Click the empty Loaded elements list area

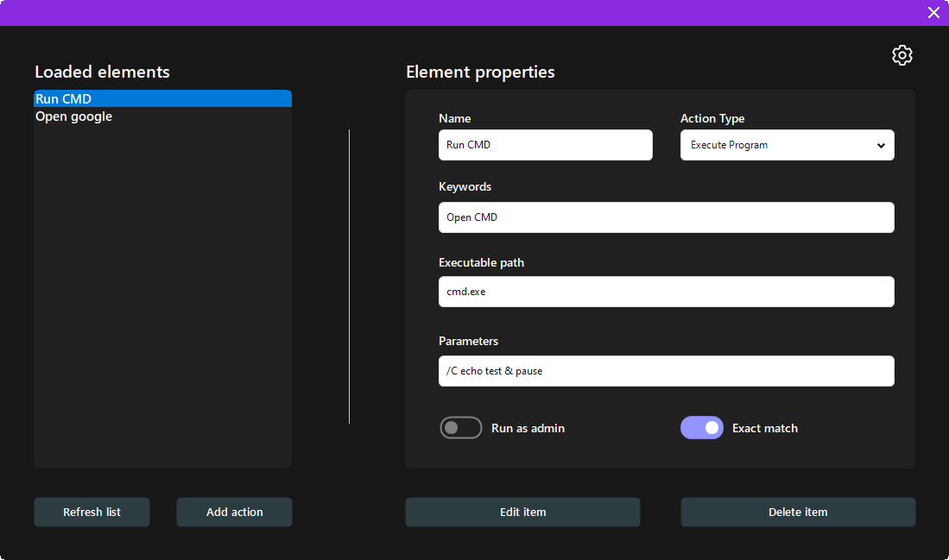click(x=162, y=302)
